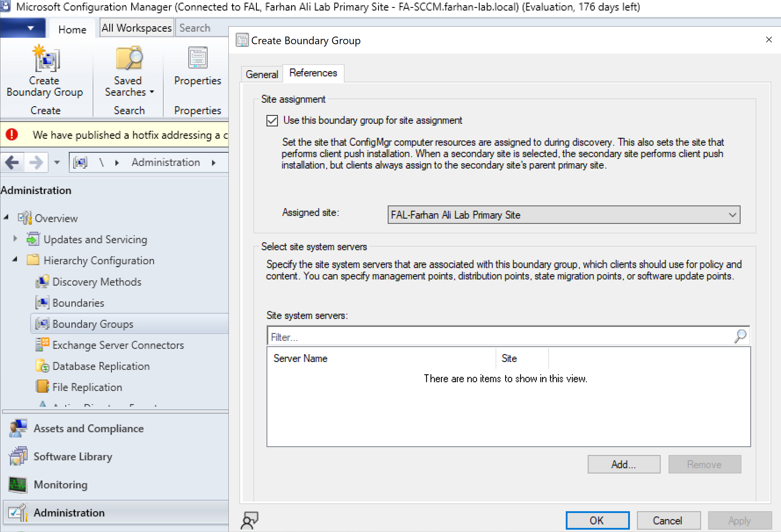Collapse the Hierarchy Configuration node
The image size is (781, 532).
tap(15, 260)
